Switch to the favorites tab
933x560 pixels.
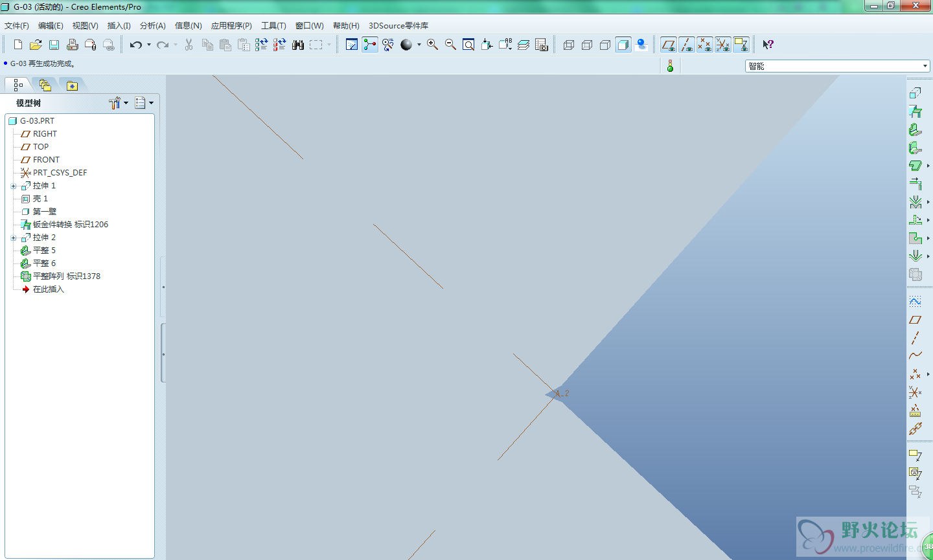click(72, 85)
